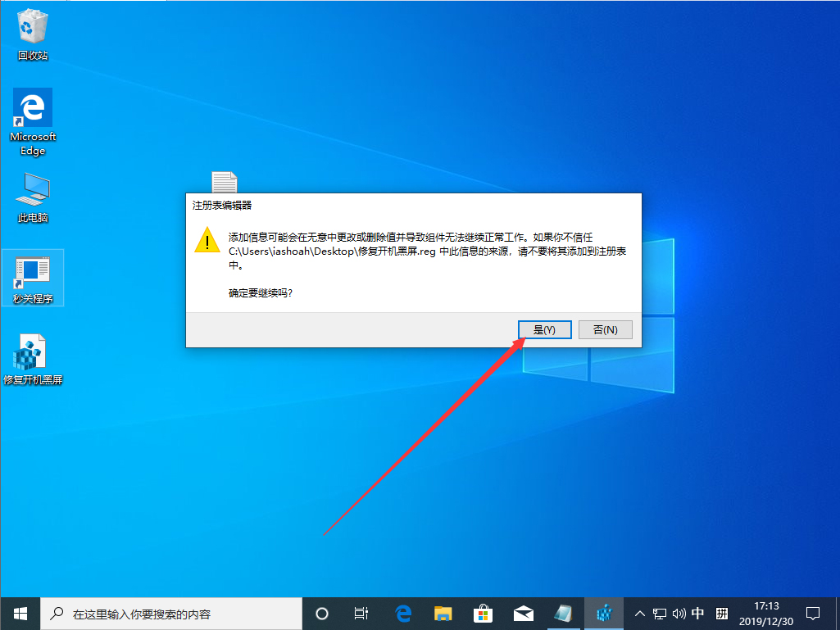Open the Action Center notification icon

coord(813,613)
